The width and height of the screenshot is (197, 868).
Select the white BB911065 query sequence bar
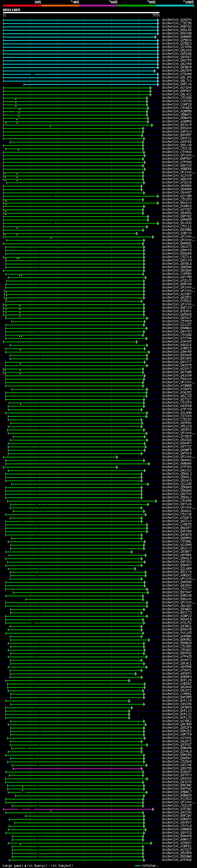81,13
